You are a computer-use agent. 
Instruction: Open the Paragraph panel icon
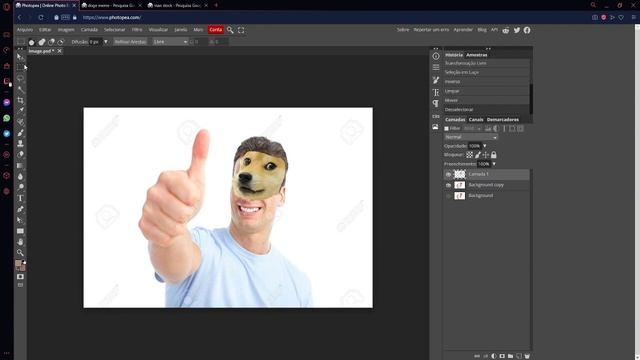point(436,104)
